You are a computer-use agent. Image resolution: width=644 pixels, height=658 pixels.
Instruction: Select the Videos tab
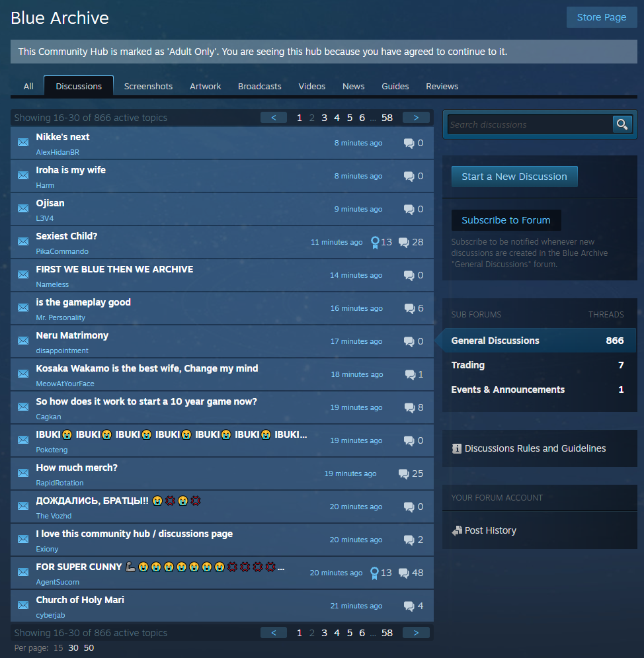(x=311, y=87)
